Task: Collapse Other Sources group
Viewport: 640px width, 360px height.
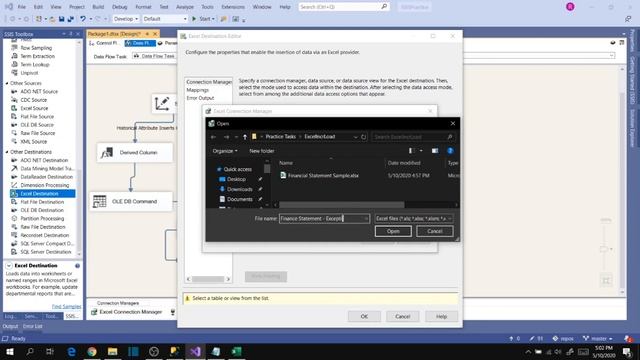Action: pos(7,83)
